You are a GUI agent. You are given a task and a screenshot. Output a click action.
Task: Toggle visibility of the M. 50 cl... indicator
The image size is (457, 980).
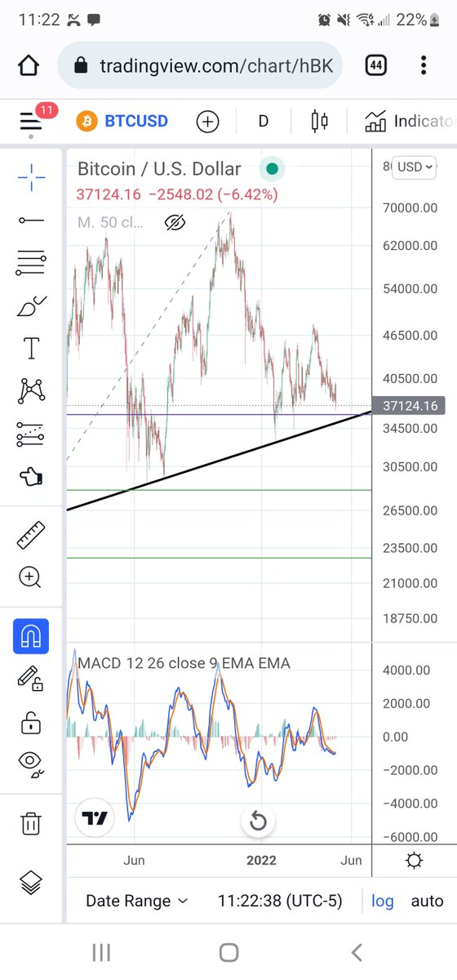click(175, 222)
